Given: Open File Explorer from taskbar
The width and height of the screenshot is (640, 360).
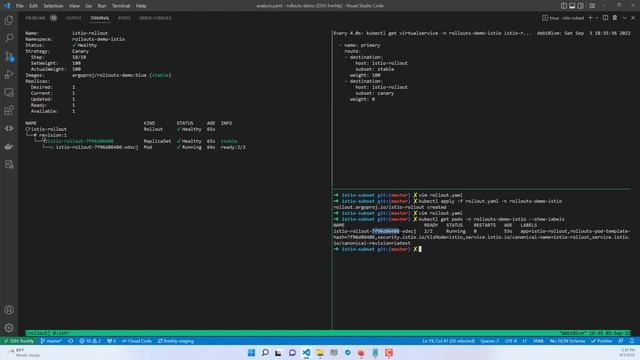Looking at the screenshot, I should 320,353.
